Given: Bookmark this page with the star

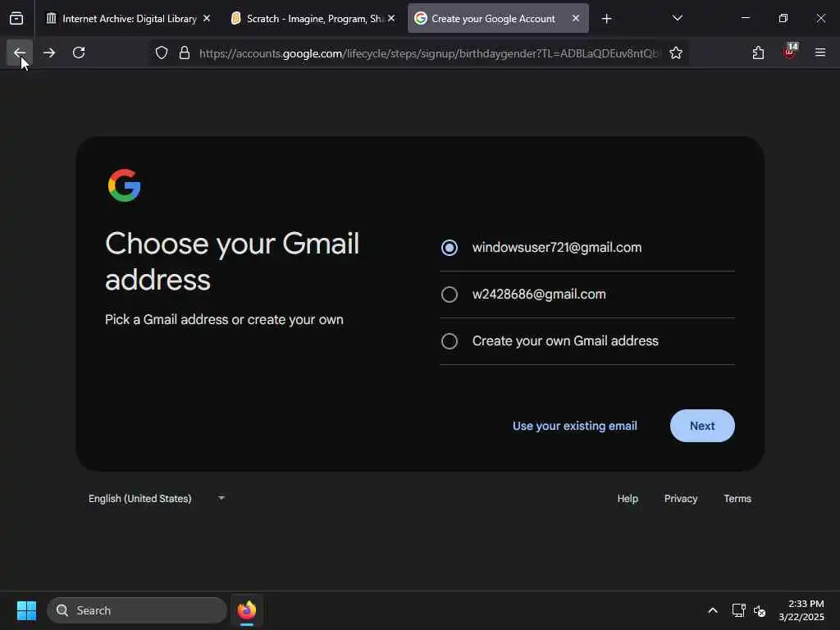Looking at the screenshot, I should [676, 52].
